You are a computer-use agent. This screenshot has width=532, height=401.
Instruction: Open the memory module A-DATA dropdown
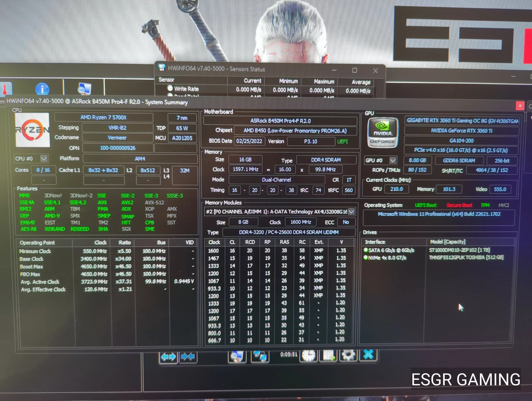(x=351, y=212)
